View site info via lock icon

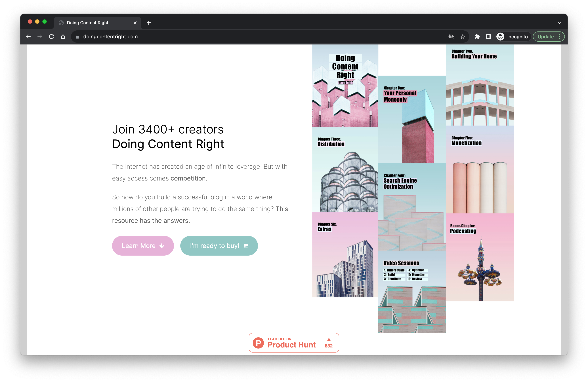click(x=77, y=37)
